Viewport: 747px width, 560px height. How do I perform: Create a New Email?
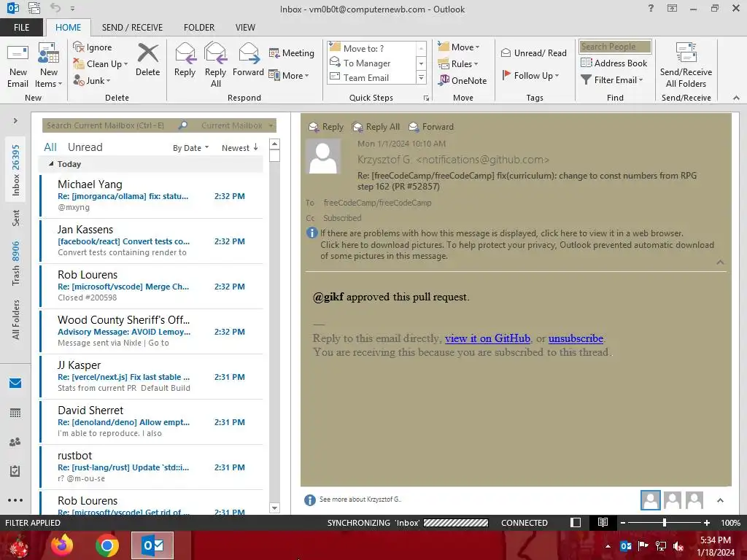(x=18, y=66)
